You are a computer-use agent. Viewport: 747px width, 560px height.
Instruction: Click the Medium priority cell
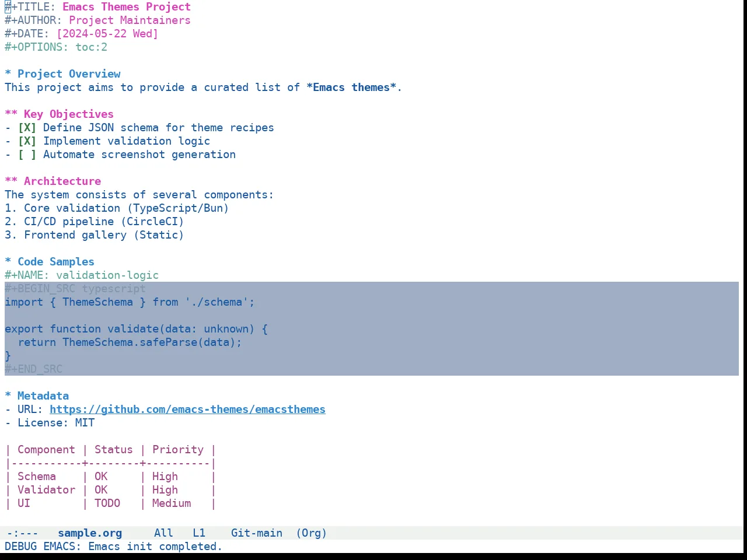(172, 503)
